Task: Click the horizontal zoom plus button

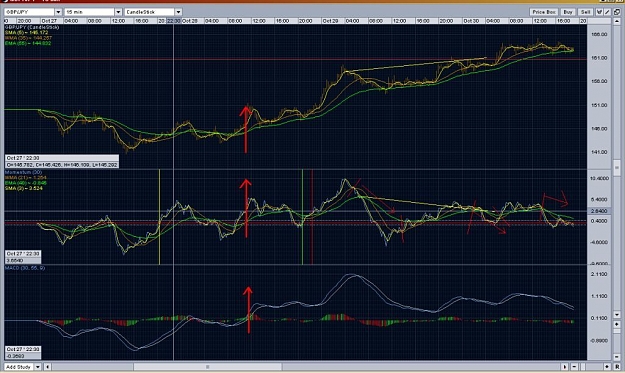Action: coord(607,367)
